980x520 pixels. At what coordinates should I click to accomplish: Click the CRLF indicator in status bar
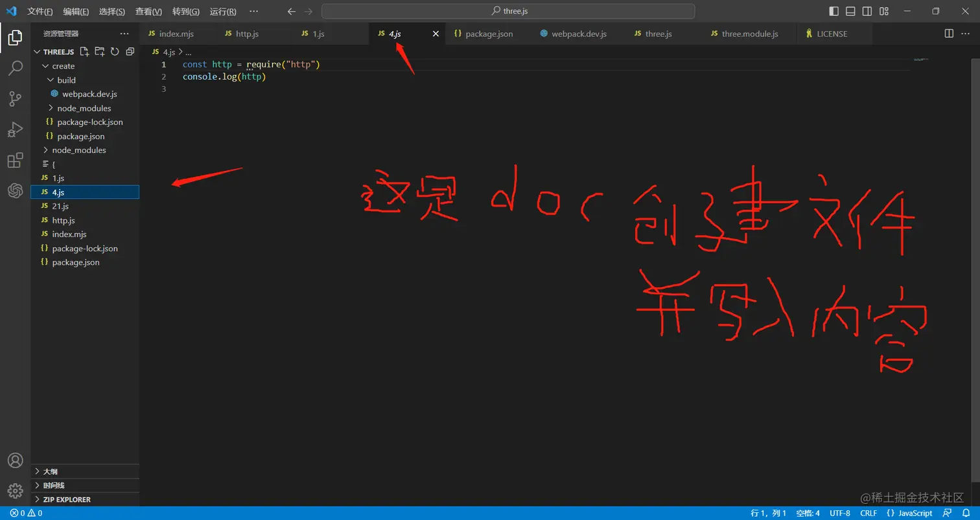coord(869,513)
